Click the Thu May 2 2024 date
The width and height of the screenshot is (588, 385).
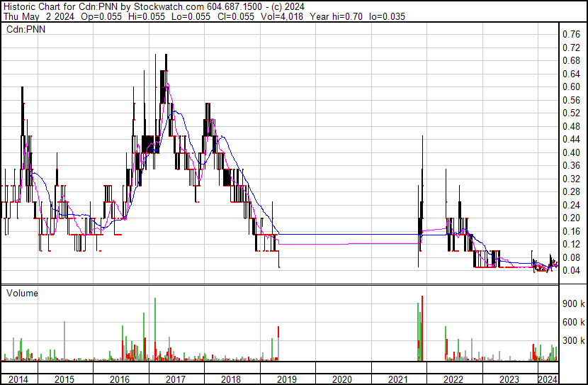click(x=39, y=16)
